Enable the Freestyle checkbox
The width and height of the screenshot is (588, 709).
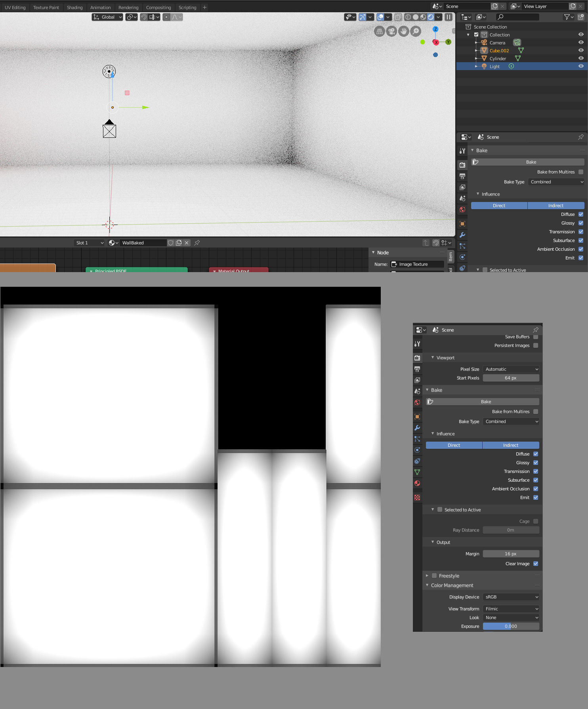point(434,576)
